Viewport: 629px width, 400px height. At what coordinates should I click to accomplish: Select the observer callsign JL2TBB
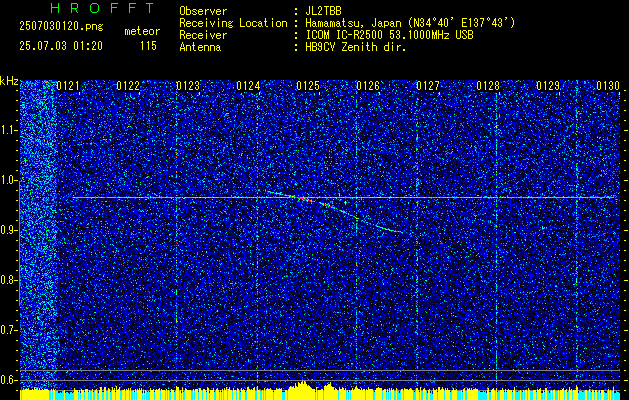tap(323, 11)
